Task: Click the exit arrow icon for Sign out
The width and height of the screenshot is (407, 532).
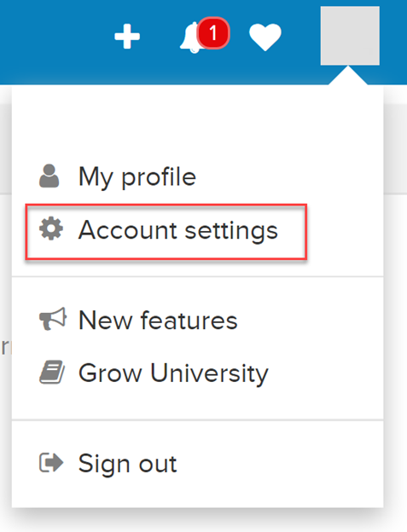Action: [51, 463]
